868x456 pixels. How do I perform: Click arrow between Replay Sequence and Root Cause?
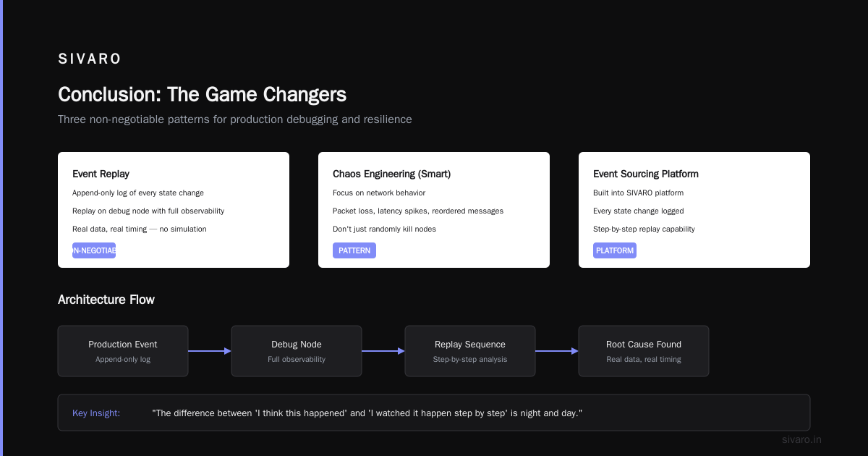557,351
